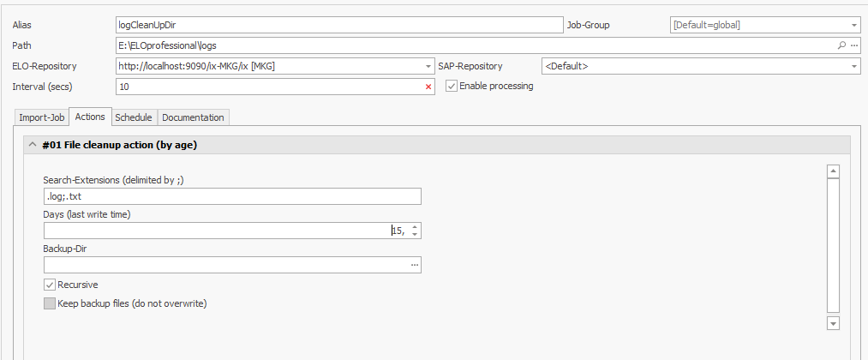868x360 pixels.
Task: Increase Days value with up arrow
Action: pyautogui.click(x=415, y=227)
